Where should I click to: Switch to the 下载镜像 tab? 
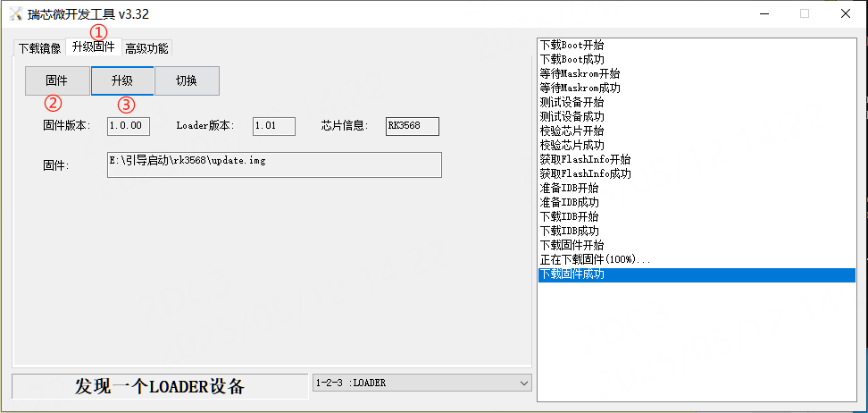[x=39, y=48]
